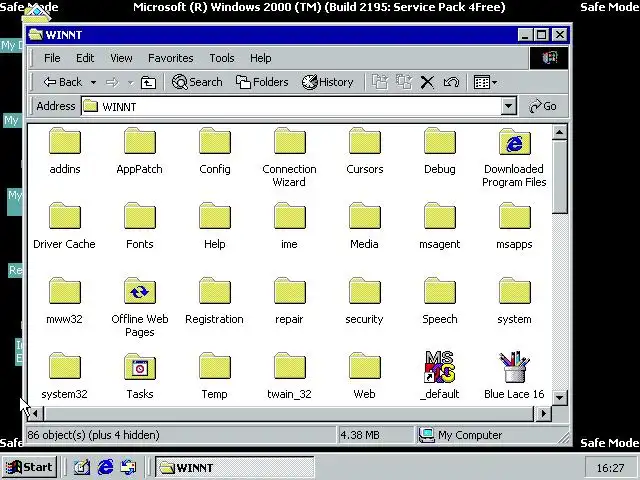Launch Internet Explorer from Quick Launch
640x480 pixels.
point(105,467)
